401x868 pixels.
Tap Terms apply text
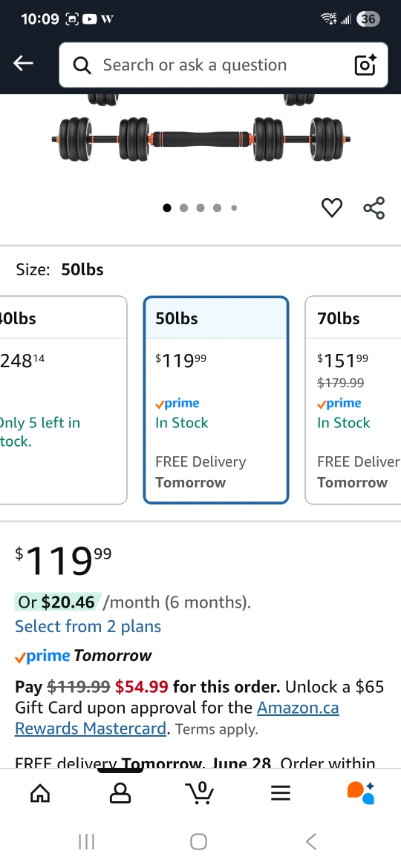click(217, 729)
